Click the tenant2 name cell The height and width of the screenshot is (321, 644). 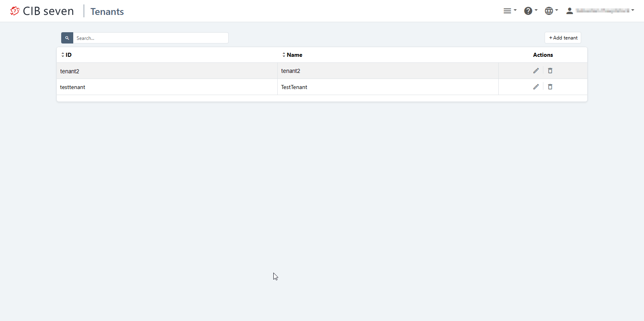[291, 71]
